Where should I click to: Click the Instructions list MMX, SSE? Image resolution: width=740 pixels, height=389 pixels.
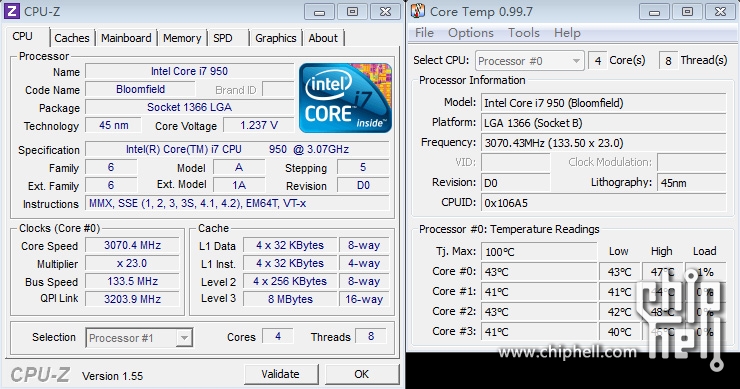point(237,203)
